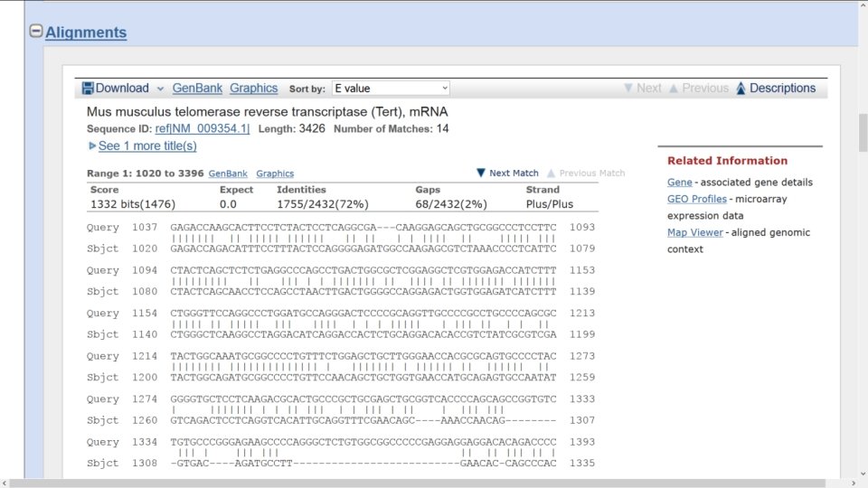The width and height of the screenshot is (868, 488).
Task: Click Query 1214 sequence line
Action: click(x=341, y=356)
